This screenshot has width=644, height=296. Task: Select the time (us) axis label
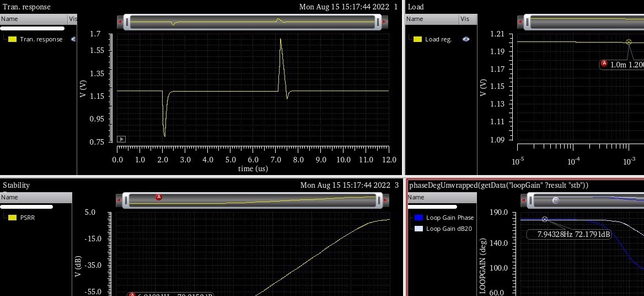[253, 168]
